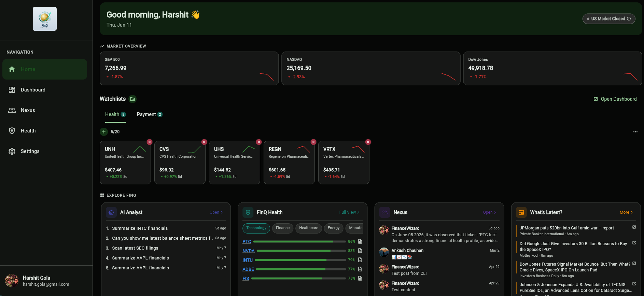Image resolution: width=644 pixels, height=296 pixels.
Task: Open the NASDAQ market card
Action: click(x=371, y=68)
